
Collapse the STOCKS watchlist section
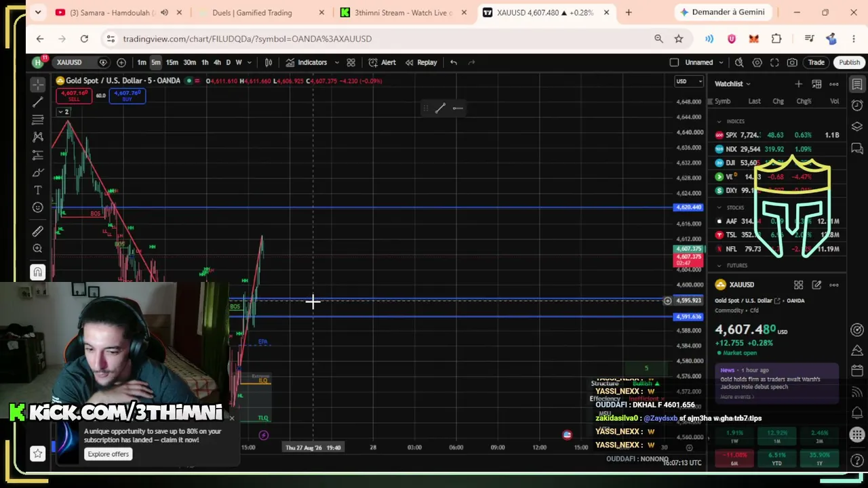pyautogui.click(x=719, y=207)
